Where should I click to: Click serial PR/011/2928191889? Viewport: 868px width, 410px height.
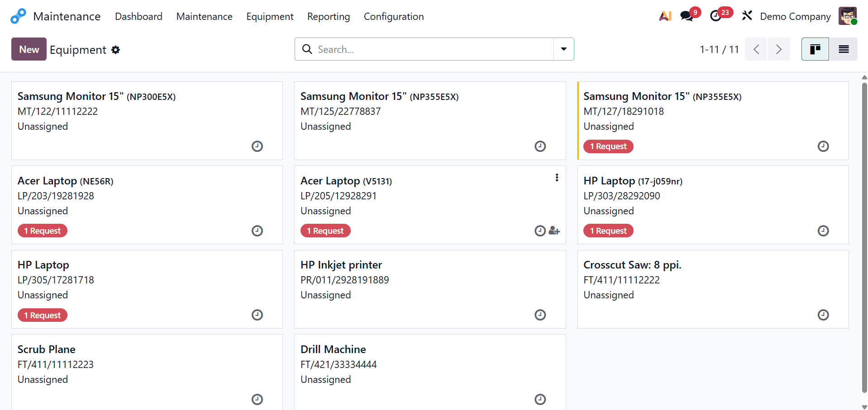click(345, 280)
